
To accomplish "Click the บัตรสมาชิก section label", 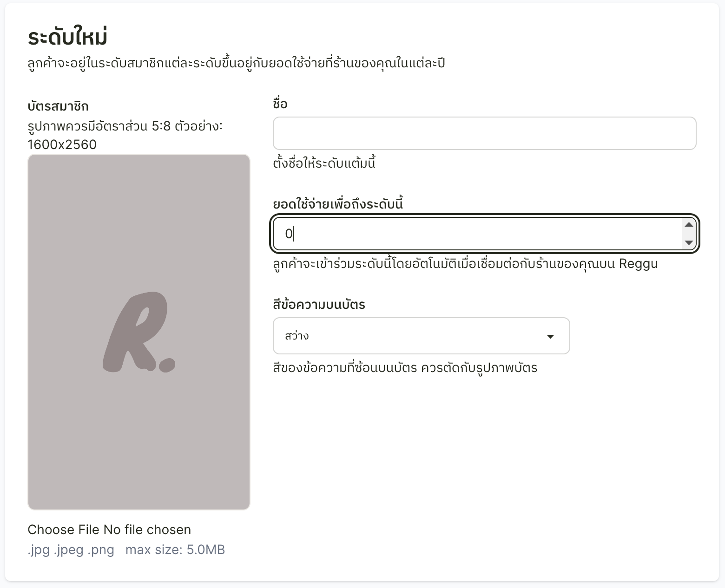I will click(58, 106).
